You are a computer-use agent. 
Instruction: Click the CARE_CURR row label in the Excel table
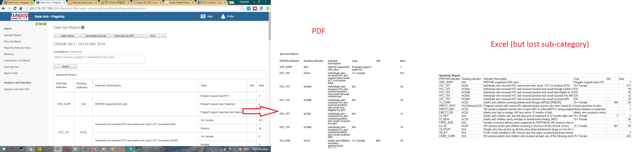pyautogui.click(x=447, y=136)
